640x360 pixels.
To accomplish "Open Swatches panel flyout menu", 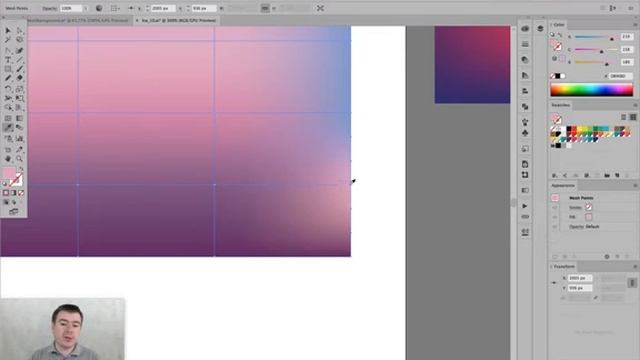I will click(x=635, y=105).
